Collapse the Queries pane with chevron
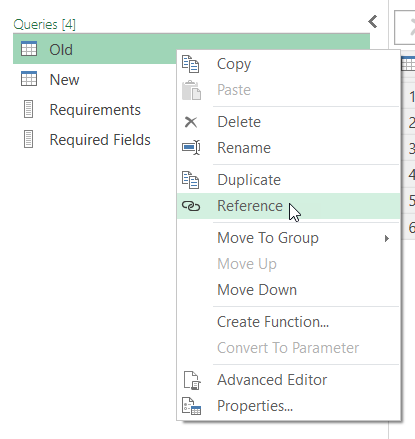The image size is (415, 439). coord(373,22)
